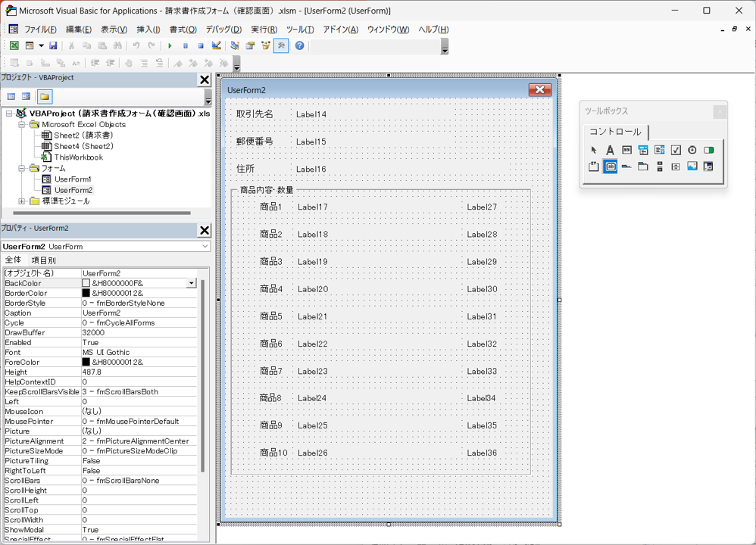Expand the 標準モジュール folder
Image resolution: width=756 pixels, height=545 pixels.
(22, 201)
